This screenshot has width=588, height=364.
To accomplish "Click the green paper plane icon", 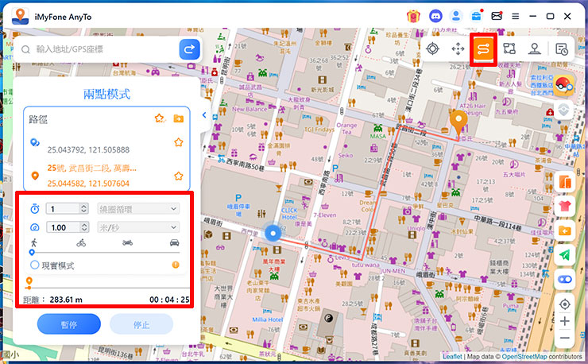I will (565, 255).
